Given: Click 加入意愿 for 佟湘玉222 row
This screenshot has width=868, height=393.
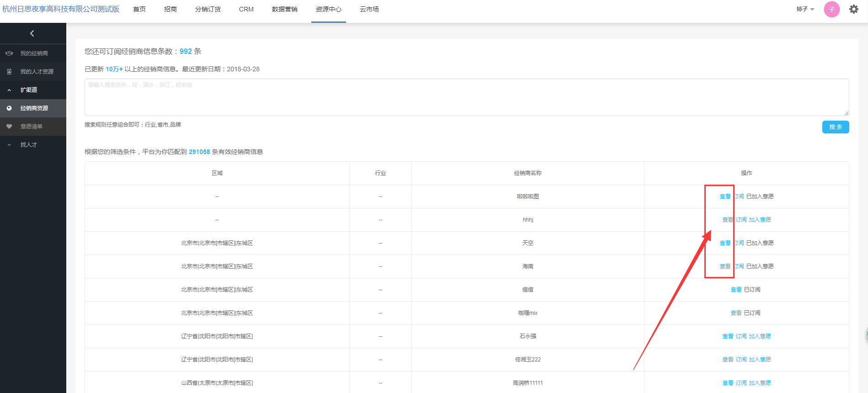Looking at the screenshot, I should [760, 360].
